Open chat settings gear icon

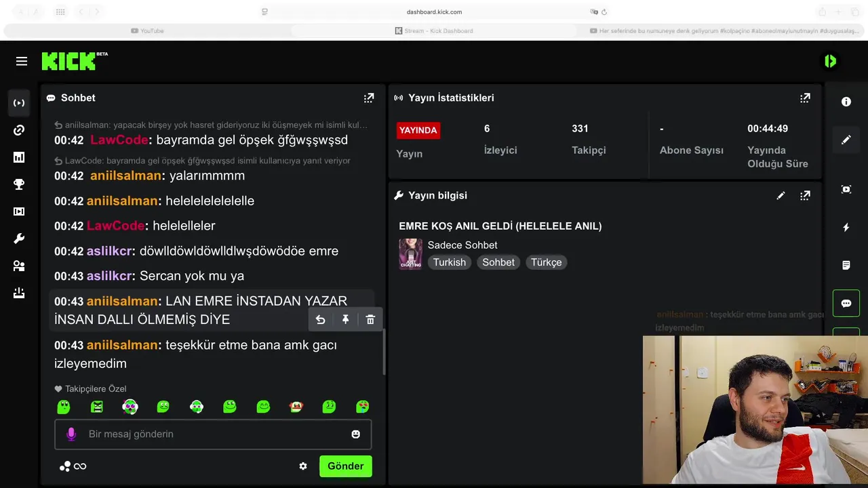click(303, 466)
